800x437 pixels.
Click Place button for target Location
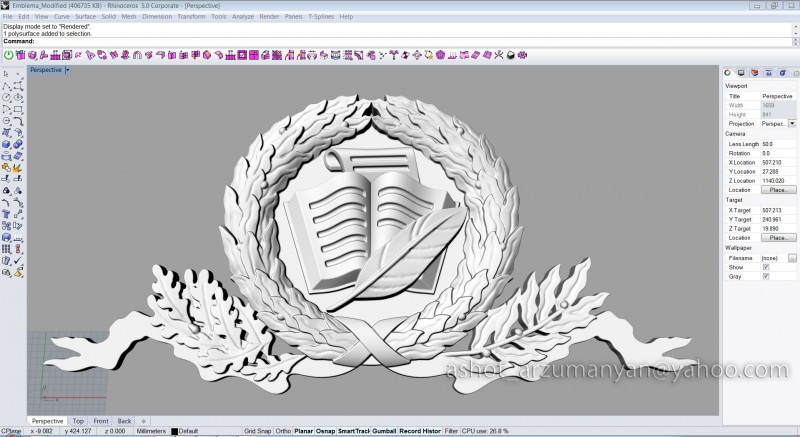779,238
